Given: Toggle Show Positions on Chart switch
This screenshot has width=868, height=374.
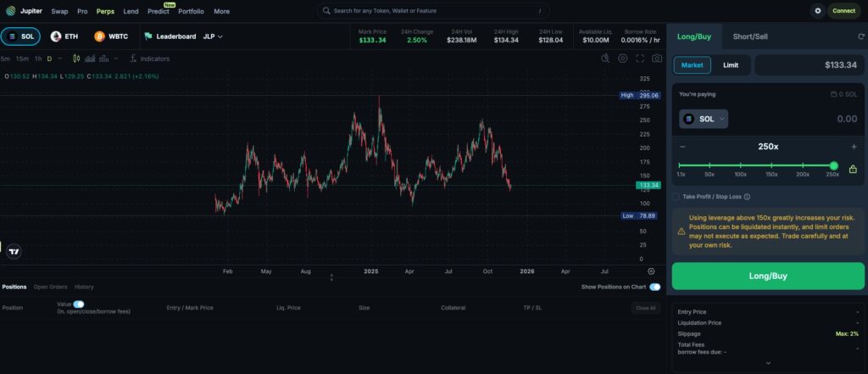Looking at the screenshot, I should 654,287.
